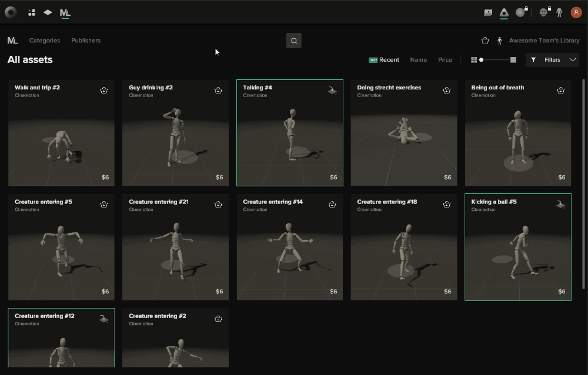This screenshot has height=375, width=588.
Task: Open the circular app logo menu
Action: (11, 12)
